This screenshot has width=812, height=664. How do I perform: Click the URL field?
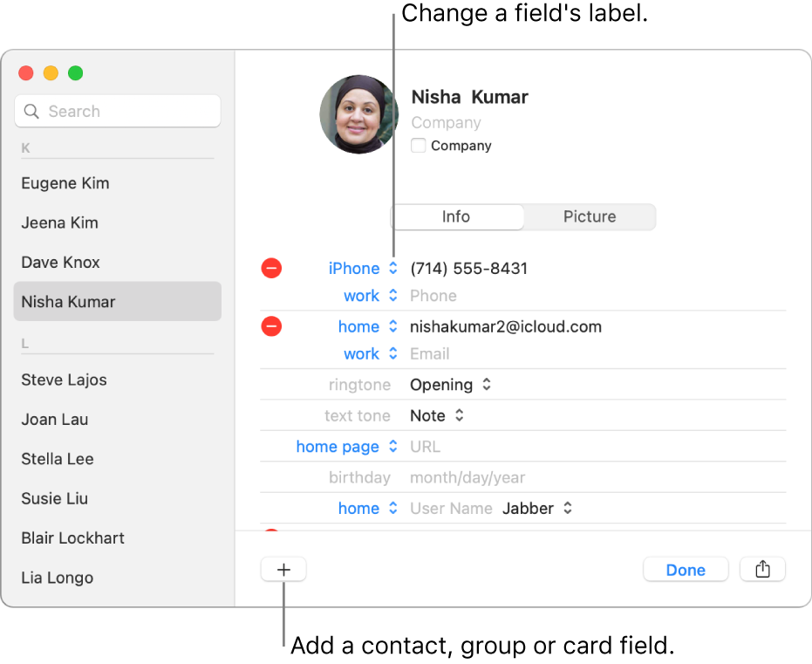pyautogui.click(x=425, y=447)
